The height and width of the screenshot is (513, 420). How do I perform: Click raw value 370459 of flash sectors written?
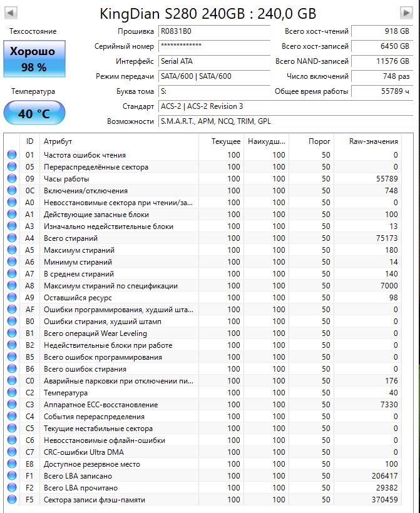385,500
